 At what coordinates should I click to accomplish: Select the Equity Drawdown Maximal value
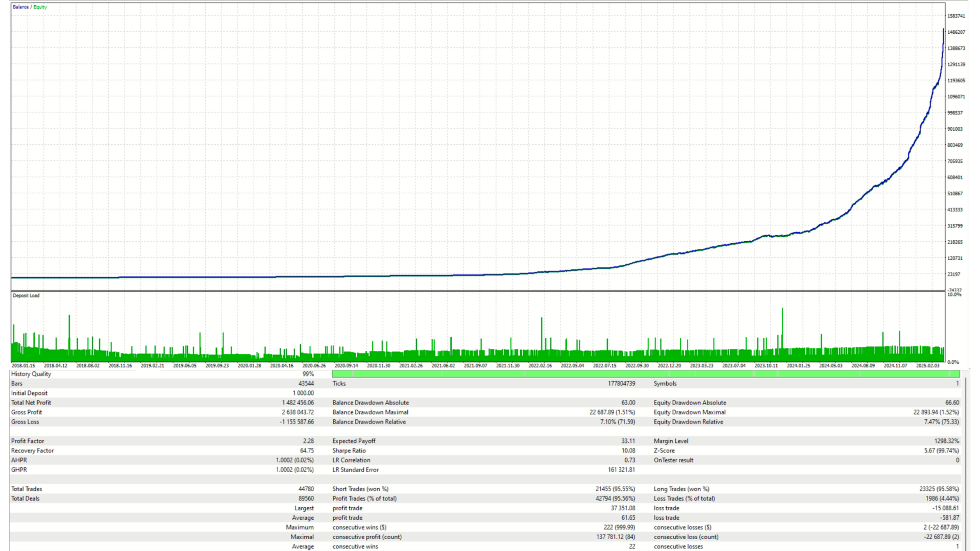pos(936,413)
